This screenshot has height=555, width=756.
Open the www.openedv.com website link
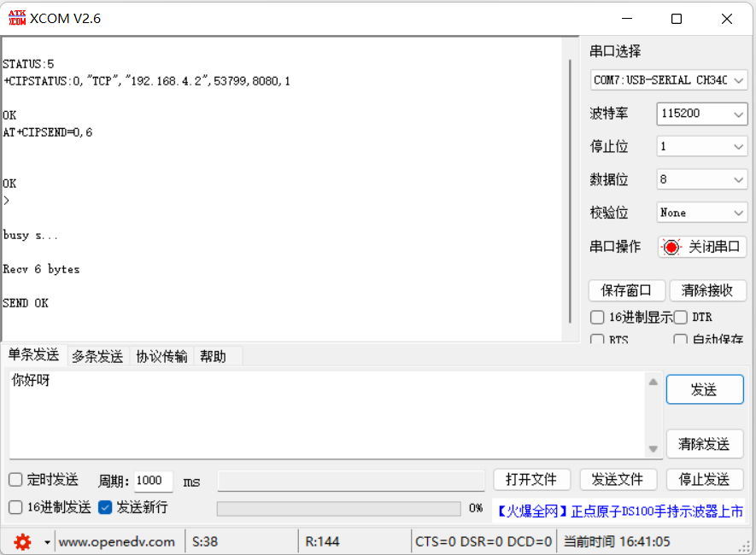point(118,541)
